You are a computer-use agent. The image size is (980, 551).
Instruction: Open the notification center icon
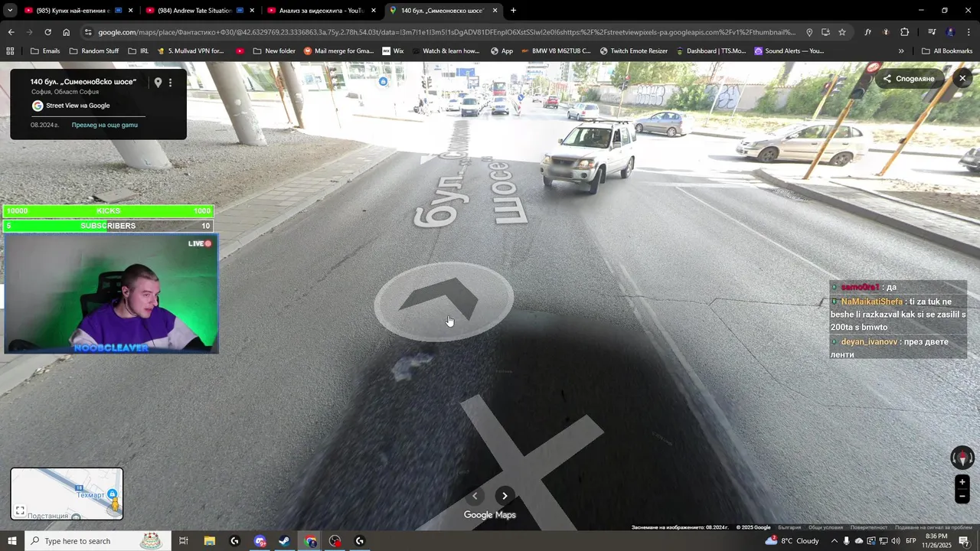point(964,541)
